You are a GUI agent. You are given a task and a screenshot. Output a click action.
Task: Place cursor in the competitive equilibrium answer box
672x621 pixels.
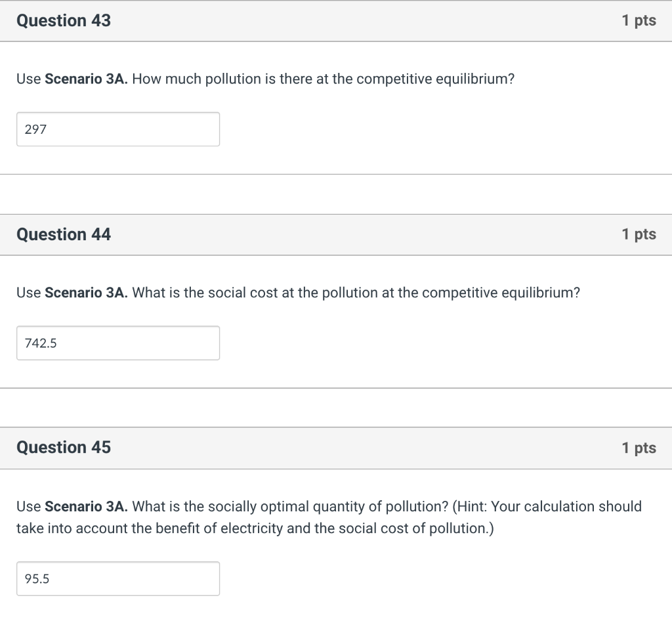118,129
